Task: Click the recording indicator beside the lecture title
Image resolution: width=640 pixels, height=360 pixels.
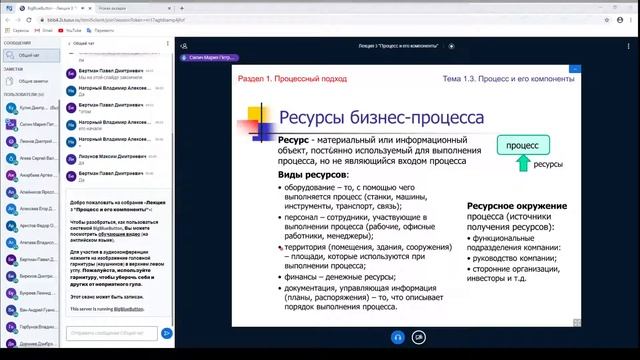Action: coord(451,46)
